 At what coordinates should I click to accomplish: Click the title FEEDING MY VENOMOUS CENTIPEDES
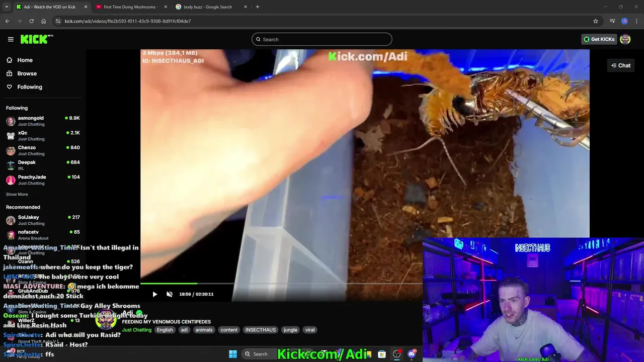[167, 322]
